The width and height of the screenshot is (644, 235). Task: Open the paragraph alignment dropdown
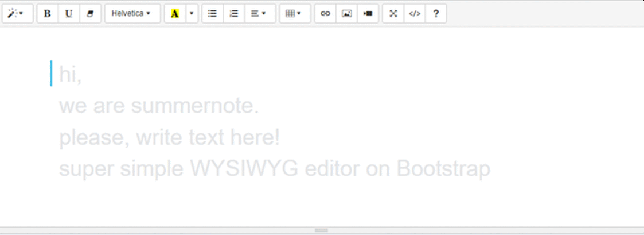pyautogui.click(x=259, y=14)
